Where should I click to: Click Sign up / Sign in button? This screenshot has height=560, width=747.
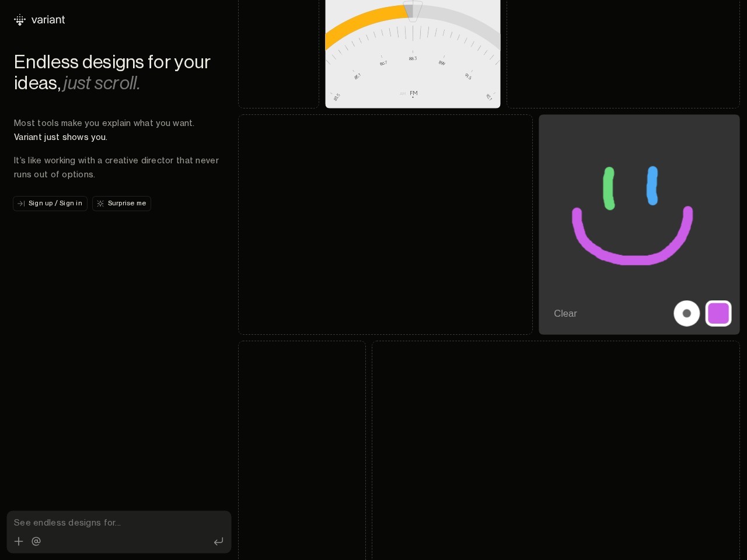pyautogui.click(x=50, y=204)
